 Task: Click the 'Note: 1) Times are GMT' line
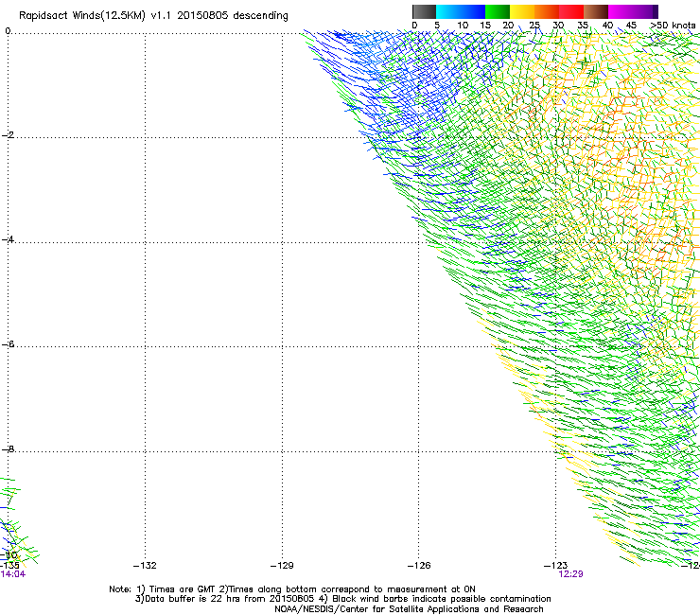pyautogui.click(x=292, y=589)
